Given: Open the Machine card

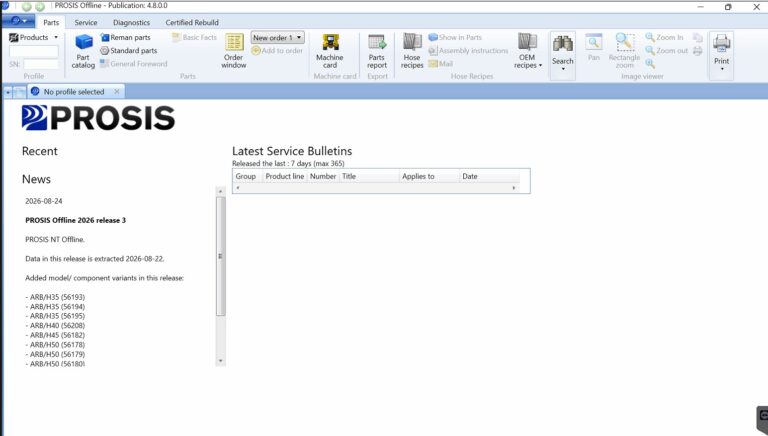Looking at the screenshot, I should (330, 51).
